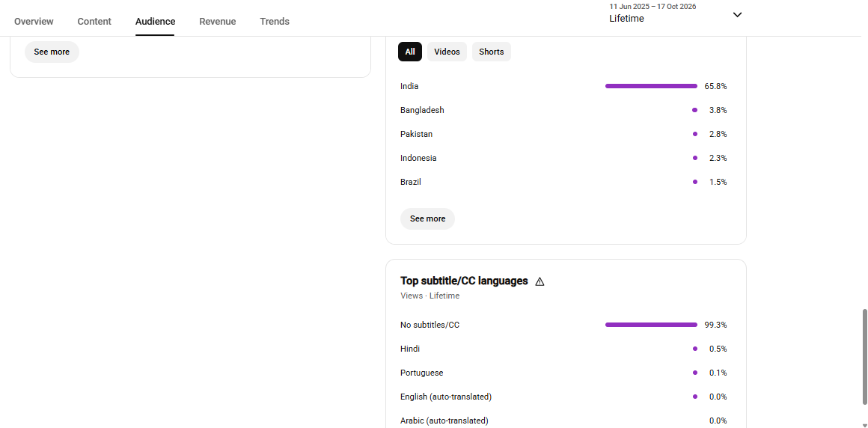Click the No subtitles/CC row label

pyautogui.click(x=430, y=325)
